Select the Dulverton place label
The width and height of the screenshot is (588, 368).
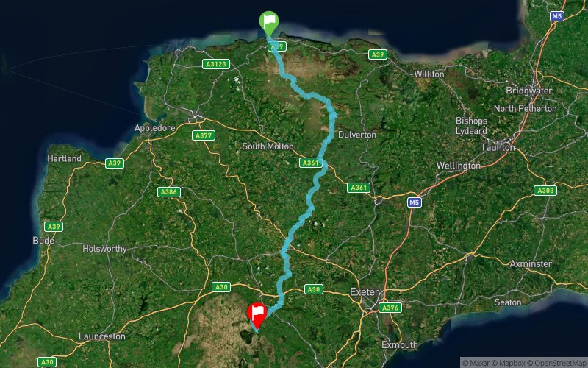click(357, 135)
